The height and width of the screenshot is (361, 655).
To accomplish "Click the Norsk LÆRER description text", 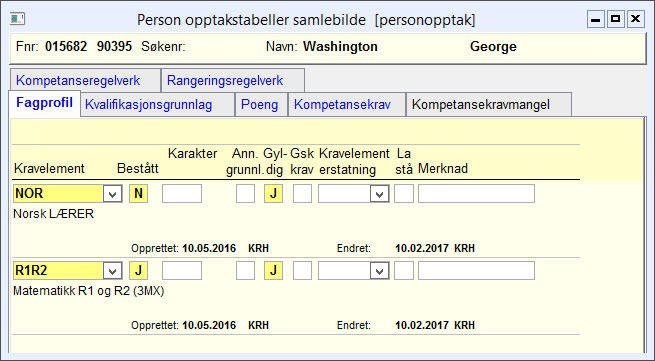I will tap(53, 214).
